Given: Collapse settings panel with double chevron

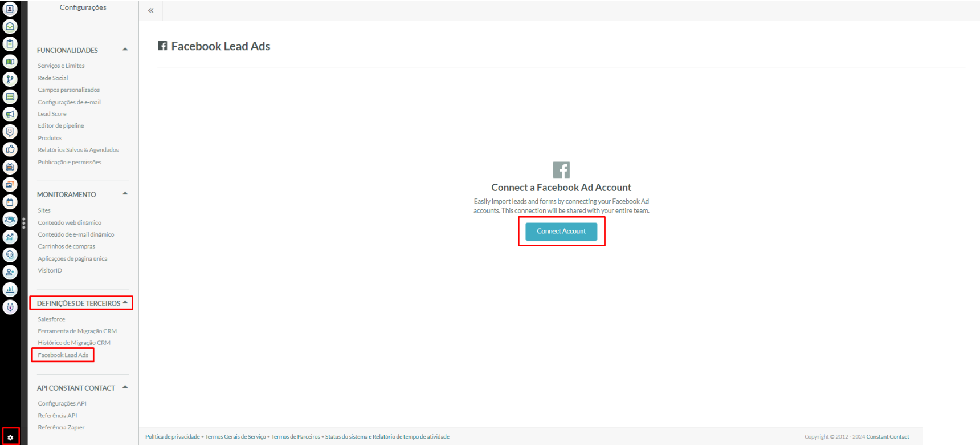Looking at the screenshot, I should 151,10.
